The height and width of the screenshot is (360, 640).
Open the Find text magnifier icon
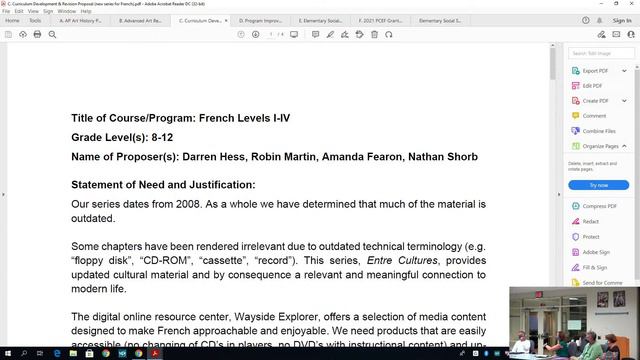[x=52, y=35]
